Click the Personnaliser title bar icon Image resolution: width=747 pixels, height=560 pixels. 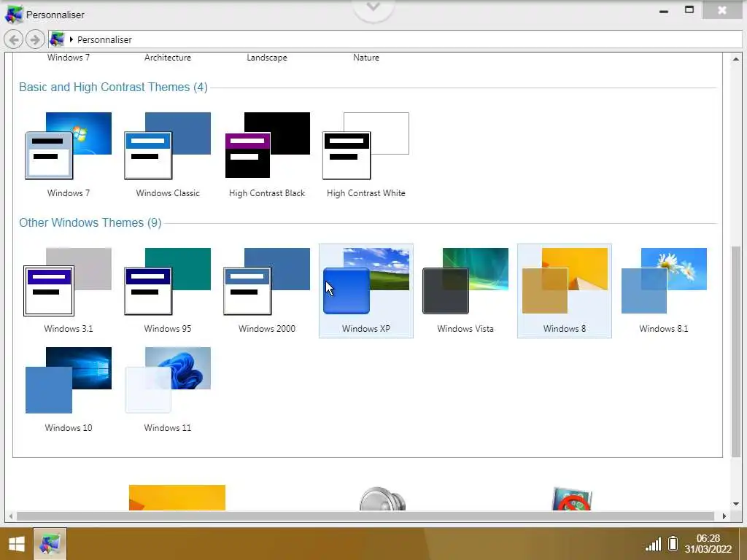(13, 15)
